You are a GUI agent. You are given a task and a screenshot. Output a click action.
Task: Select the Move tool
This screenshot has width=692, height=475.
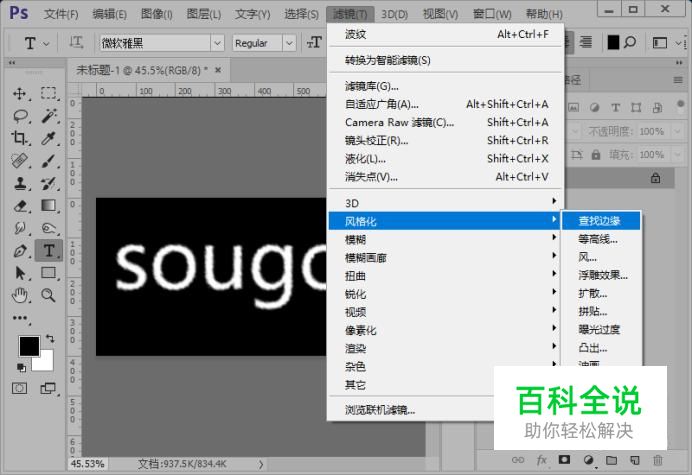(19, 93)
